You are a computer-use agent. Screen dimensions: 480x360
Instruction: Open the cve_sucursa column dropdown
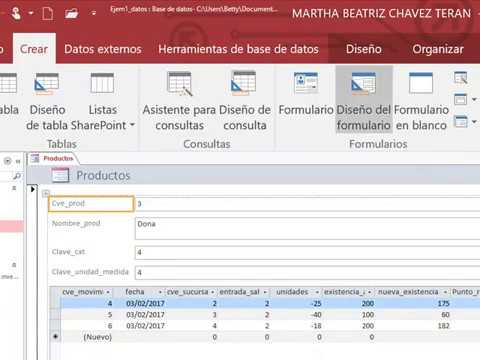(x=213, y=292)
